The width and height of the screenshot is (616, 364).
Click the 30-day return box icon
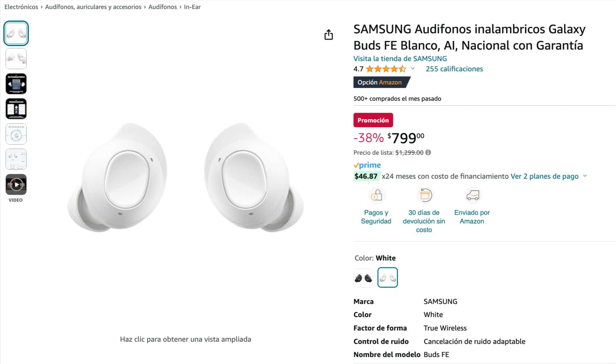pyautogui.click(x=425, y=195)
